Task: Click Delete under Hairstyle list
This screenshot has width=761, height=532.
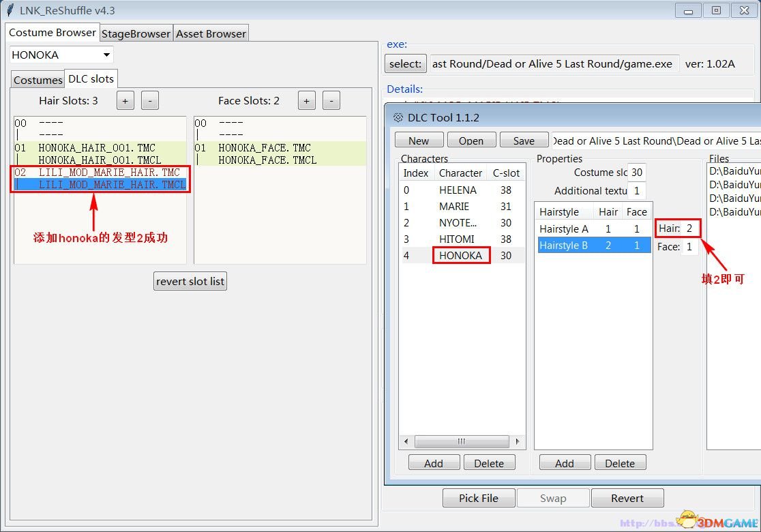Action: click(x=621, y=463)
